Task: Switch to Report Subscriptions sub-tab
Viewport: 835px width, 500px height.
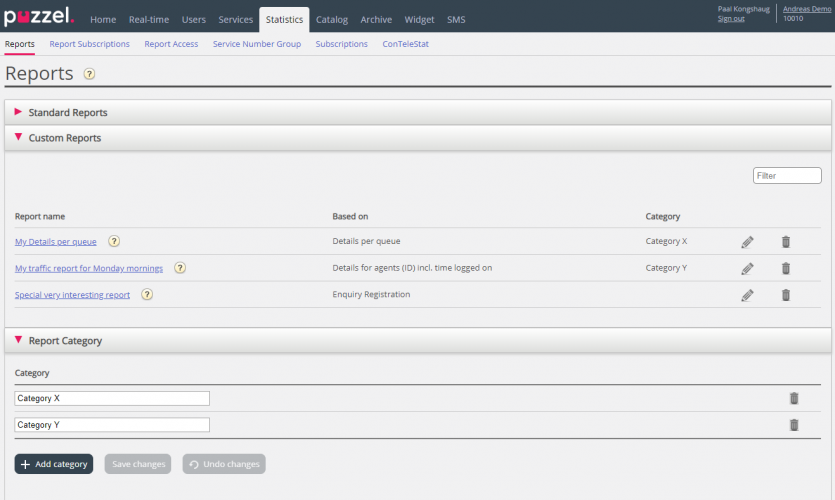Action: tap(90, 44)
